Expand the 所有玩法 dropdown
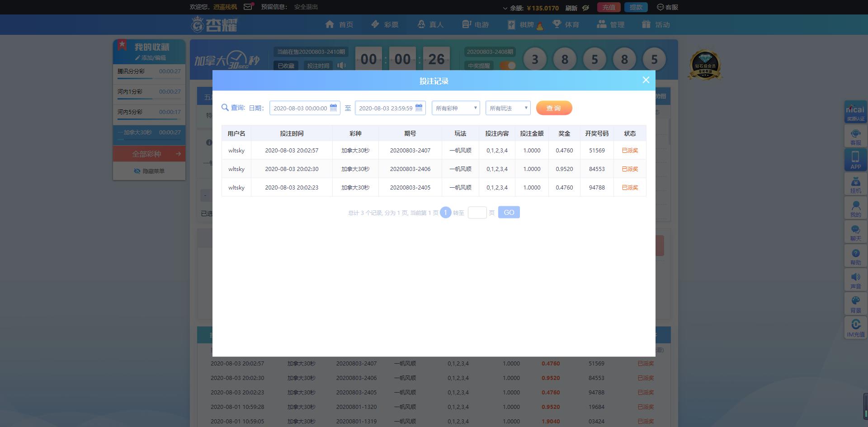This screenshot has width=868, height=427. click(508, 108)
